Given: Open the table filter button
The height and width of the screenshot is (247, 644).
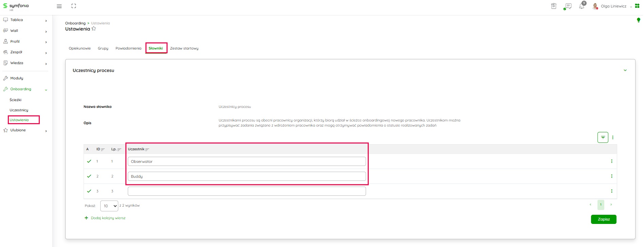Looking at the screenshot, I should coord(603,137).
